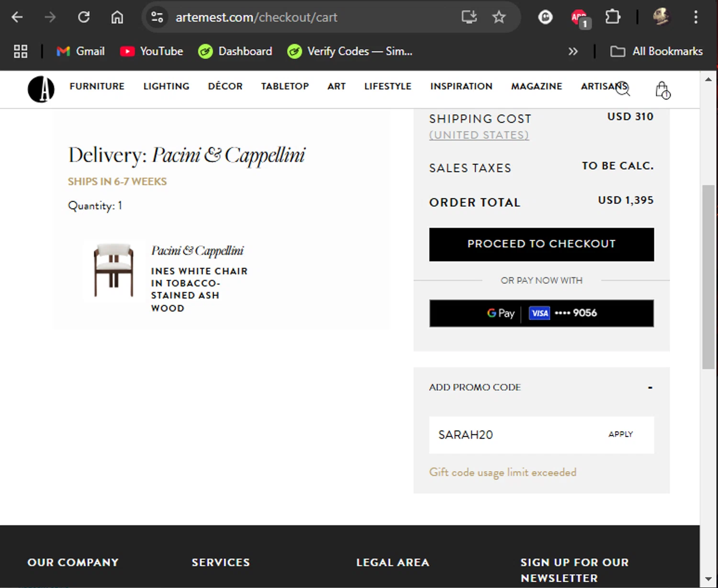The height and width of the screenshot is (588, 718).
Task: Open the Décor menu
Action: (225, 86)
